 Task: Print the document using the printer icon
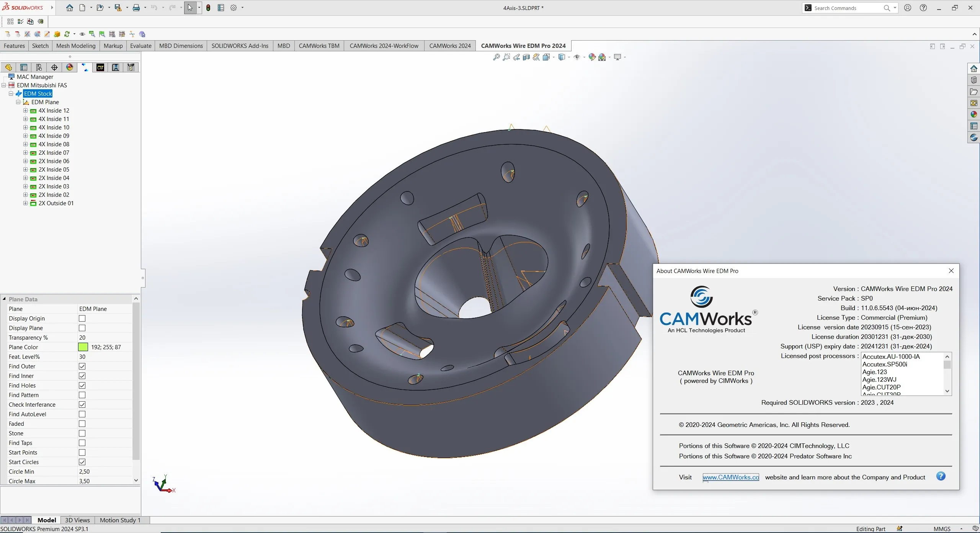pos(136,8)
